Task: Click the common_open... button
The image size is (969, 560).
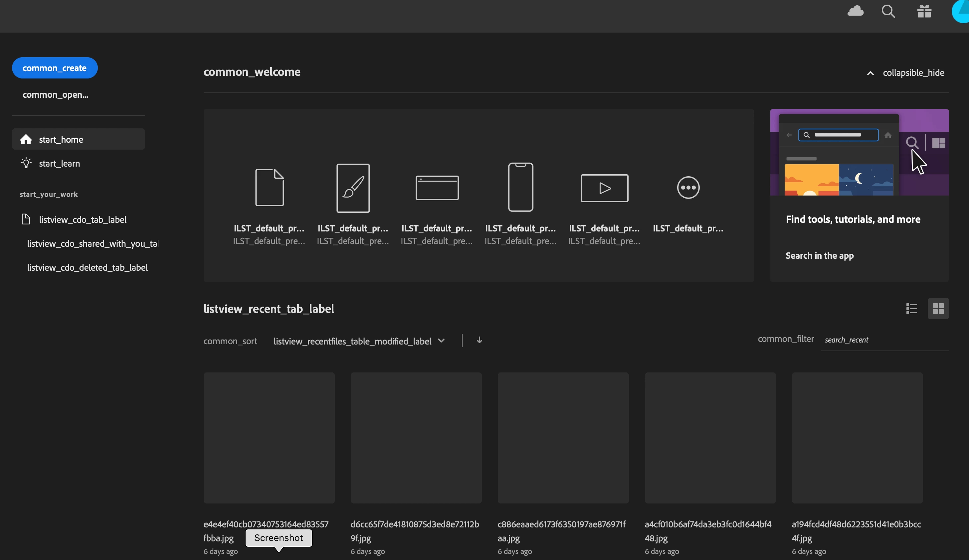Action: coord(55,94)
